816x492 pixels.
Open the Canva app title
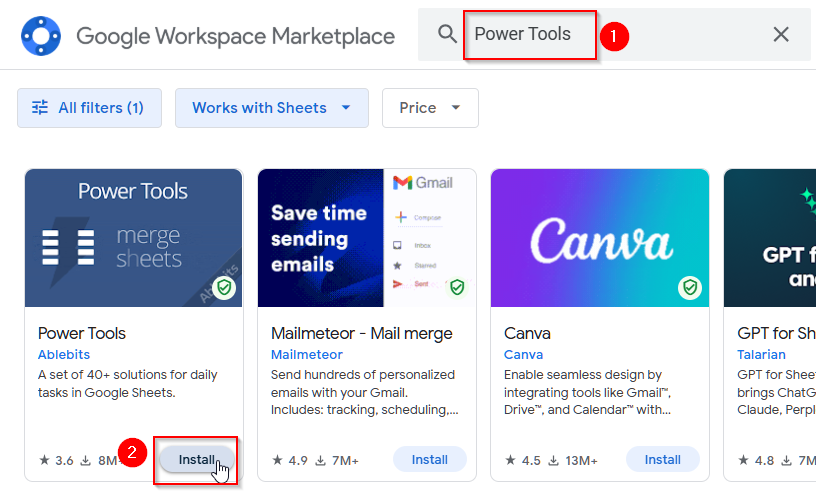527,333
